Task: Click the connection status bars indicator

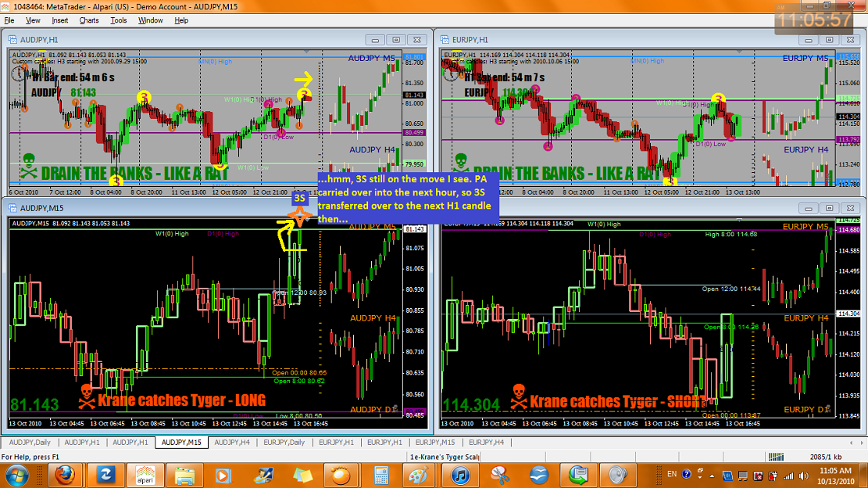Action: pyautogui.click(x=776, y=457)
